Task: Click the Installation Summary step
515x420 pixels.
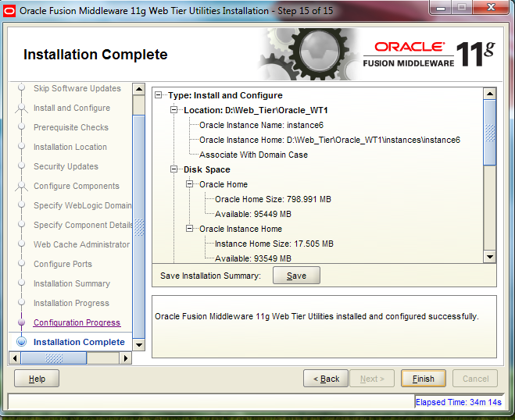Action: point(72,283)
